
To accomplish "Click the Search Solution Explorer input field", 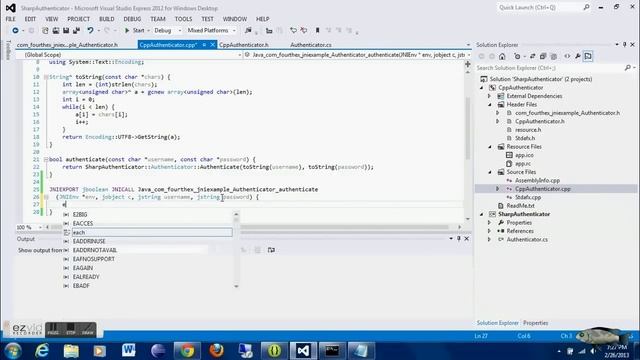I will click(x=549, y=68).
